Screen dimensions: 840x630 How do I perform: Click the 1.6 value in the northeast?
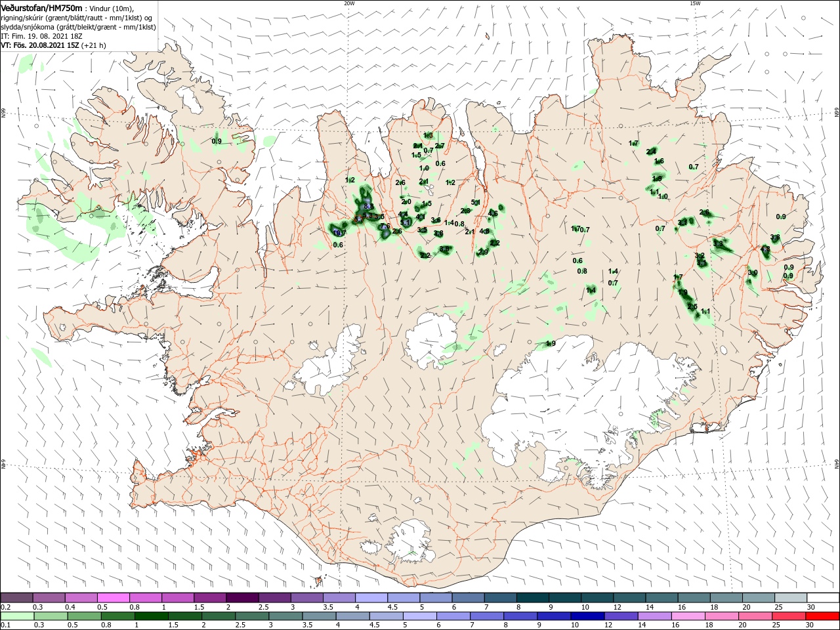[659, 161]
